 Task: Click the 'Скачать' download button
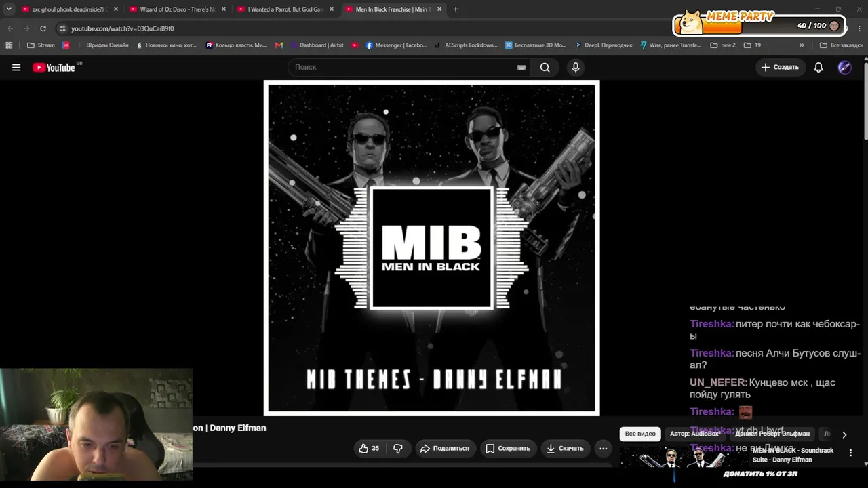pyautogui.click(x=565, y=448)
